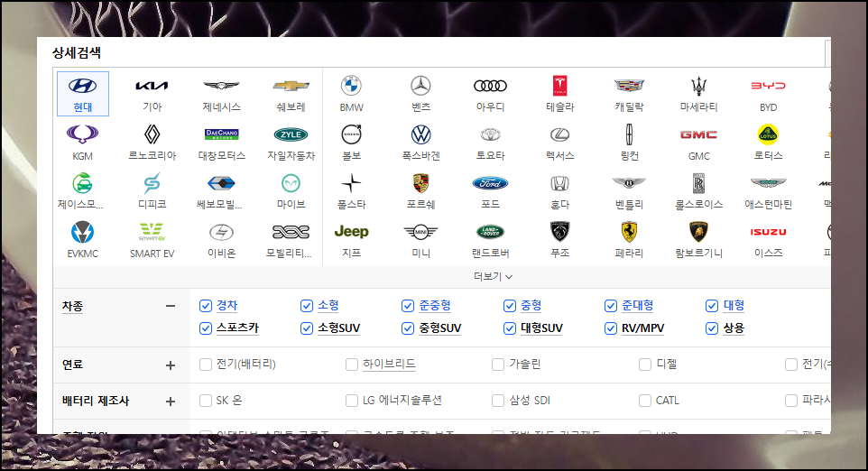Select the Lotus (로터스) logo

click(x=769, y=134)
